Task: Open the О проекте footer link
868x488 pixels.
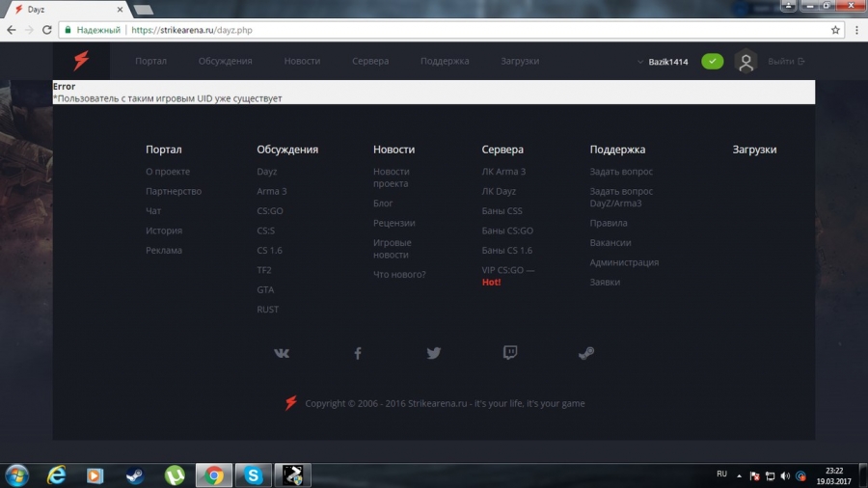Action: coord(168,172)
